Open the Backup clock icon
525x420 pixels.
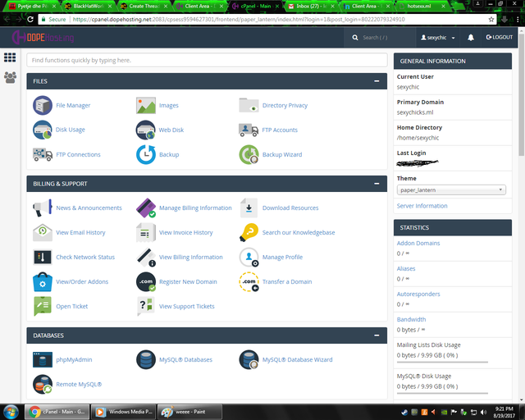[x=146, y=154]
